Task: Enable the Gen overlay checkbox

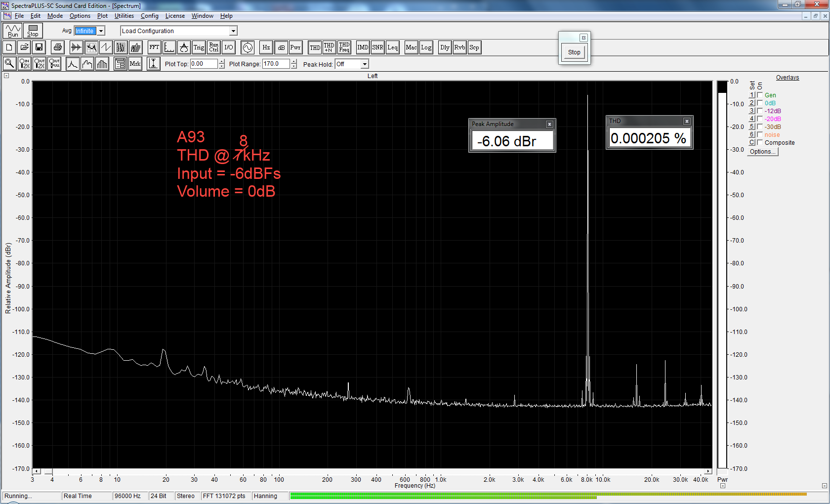Action: (x=760, y=95)
